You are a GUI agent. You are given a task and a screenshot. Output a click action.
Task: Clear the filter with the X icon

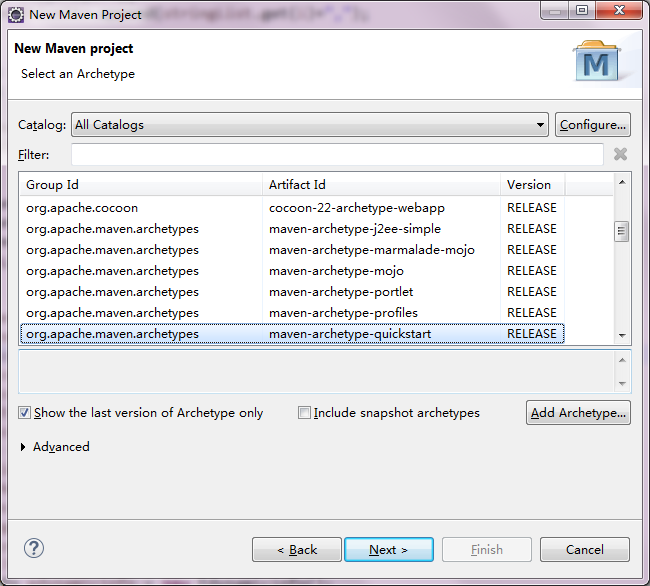[x=620, y=154]
